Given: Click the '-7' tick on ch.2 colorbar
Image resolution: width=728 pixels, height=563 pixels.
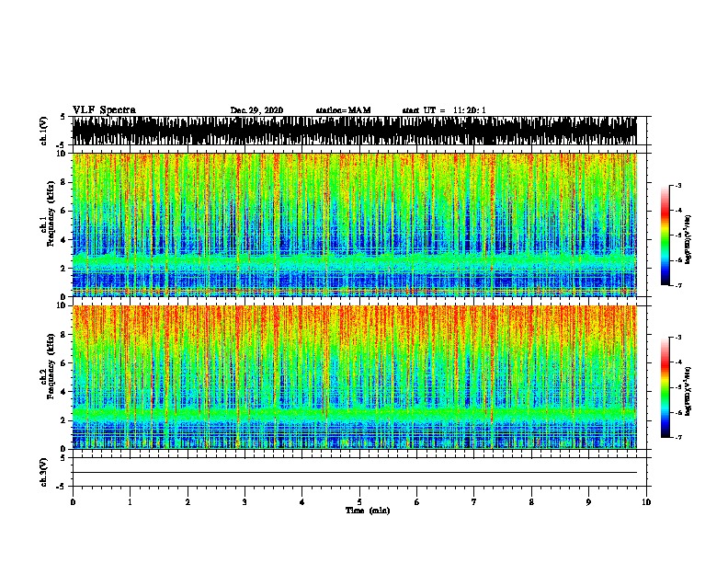Looking at the screenshot, I should coord(678,437).
